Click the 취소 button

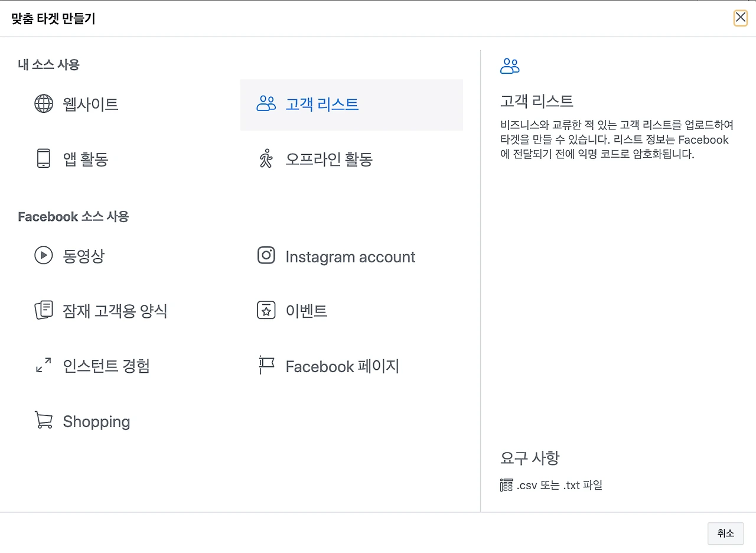click(725, 534)
